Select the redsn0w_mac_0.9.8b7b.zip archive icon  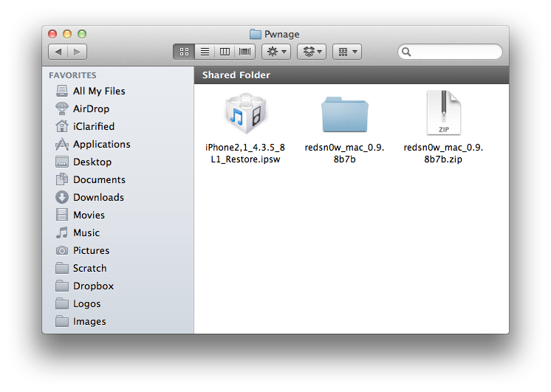[x=443, y=113]
